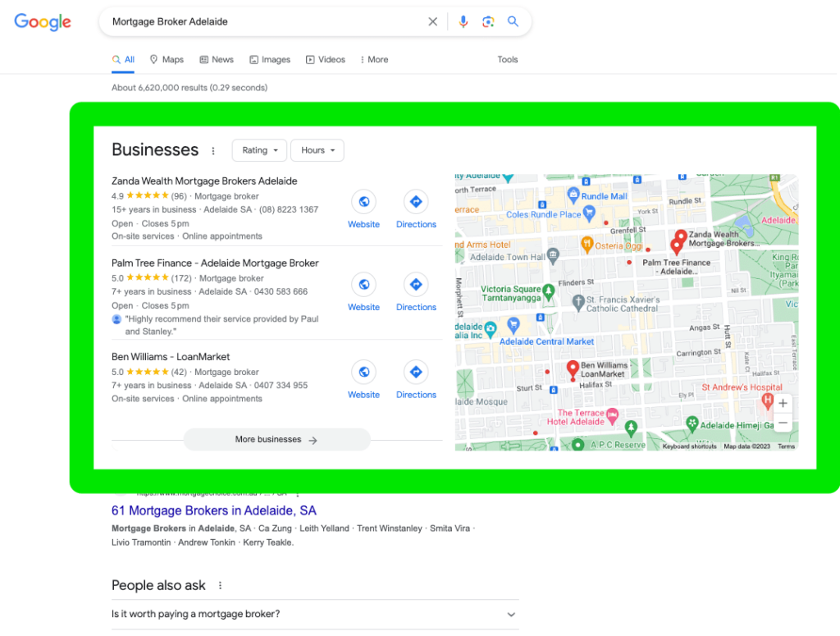This screenshot has height=636, width=840.
Task: Click the Osteria Oggi restaurant marker
Action: 587,244
